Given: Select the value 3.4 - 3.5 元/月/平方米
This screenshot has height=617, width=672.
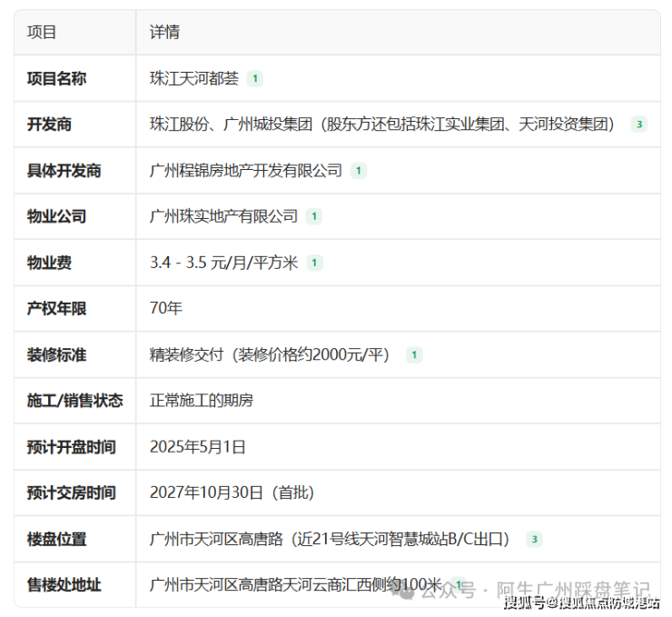Looking at the screenshot, I should (223, 263).
